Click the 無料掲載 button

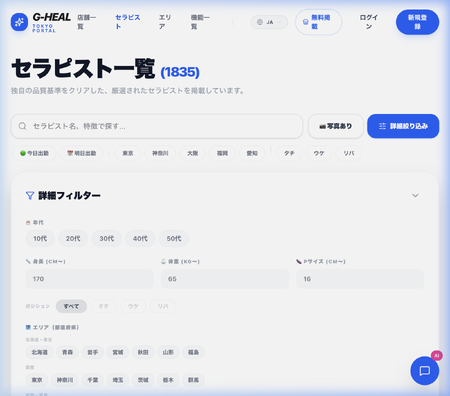pos(318,22)
